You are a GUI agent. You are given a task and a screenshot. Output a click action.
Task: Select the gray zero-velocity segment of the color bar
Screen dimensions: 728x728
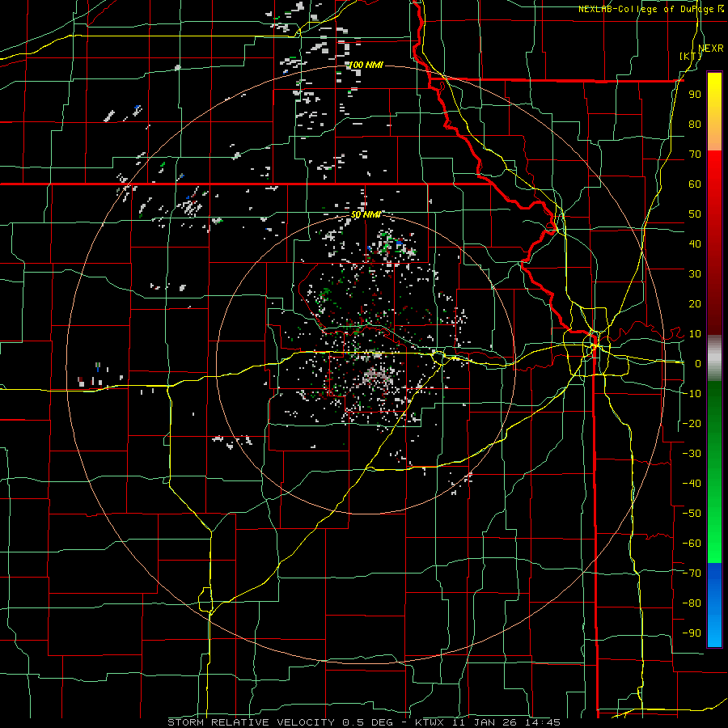[714, 358]
